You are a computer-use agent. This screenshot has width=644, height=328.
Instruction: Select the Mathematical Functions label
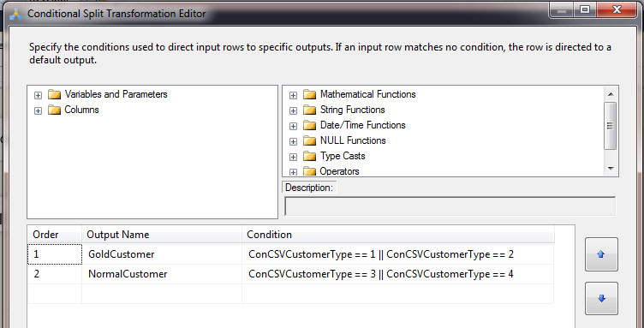pyautogui.click(x=368, y=94)
